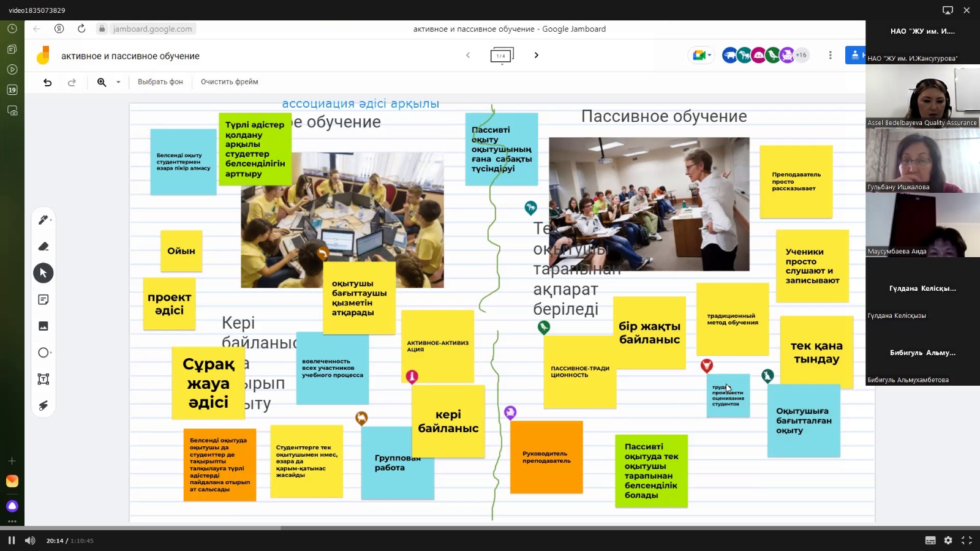Screen dimensions: 980x551
Task: Mute the video volume
Action: tap(29, 541)
